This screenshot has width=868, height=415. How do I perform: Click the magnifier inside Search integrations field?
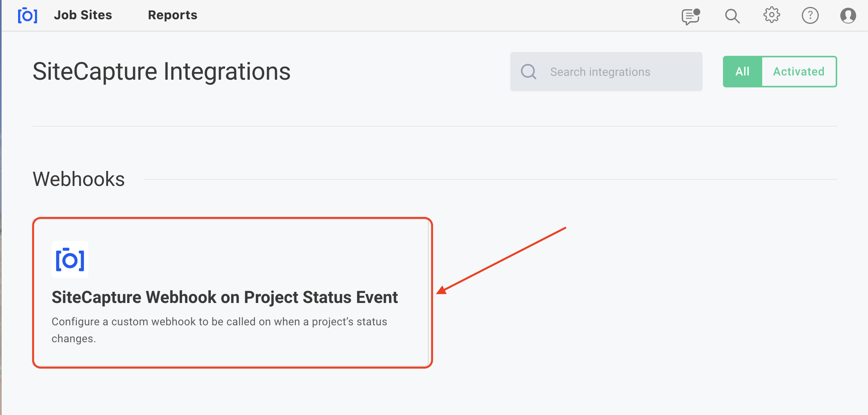pos(529,72)
